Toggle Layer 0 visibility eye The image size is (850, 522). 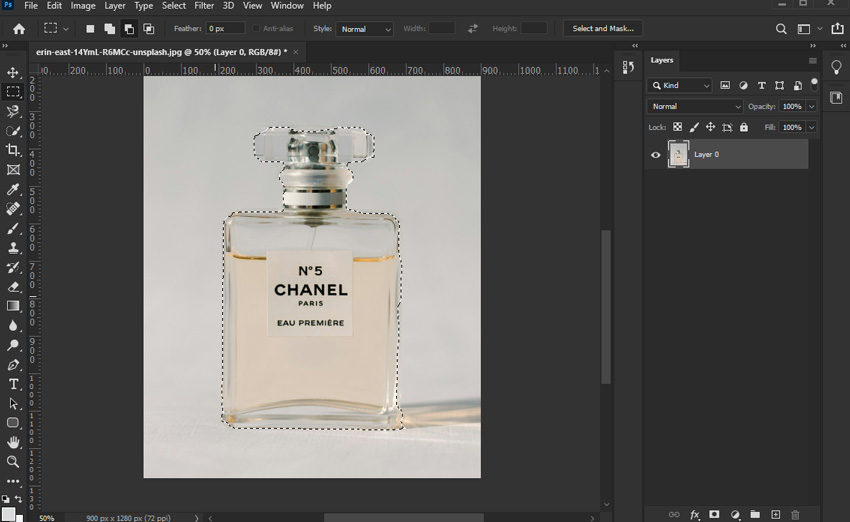(x=655, y=154)
